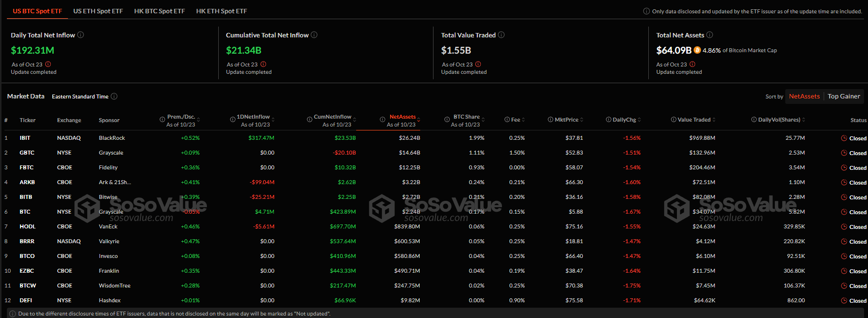Switch to HK ETH Spot ETF tab
The height and width of the screenshot is (318, 868).
tap(222, 11)
